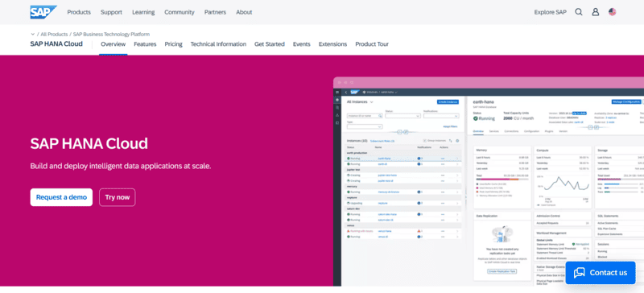Expand the breadcrumb chevron before All Products

[x=32, y=34]
